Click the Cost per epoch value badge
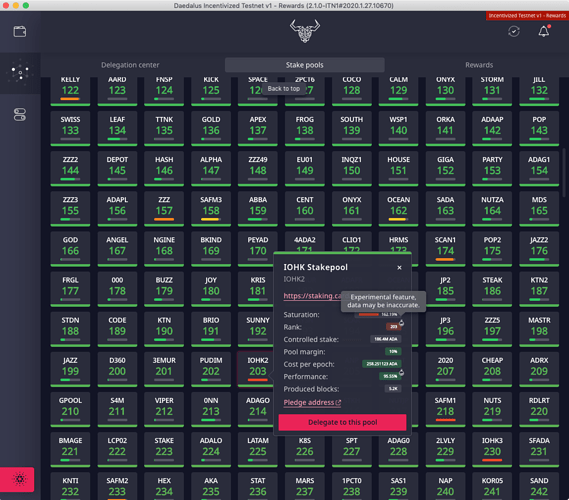The width and height of the screenshot is (569, 500). (382, 364)
